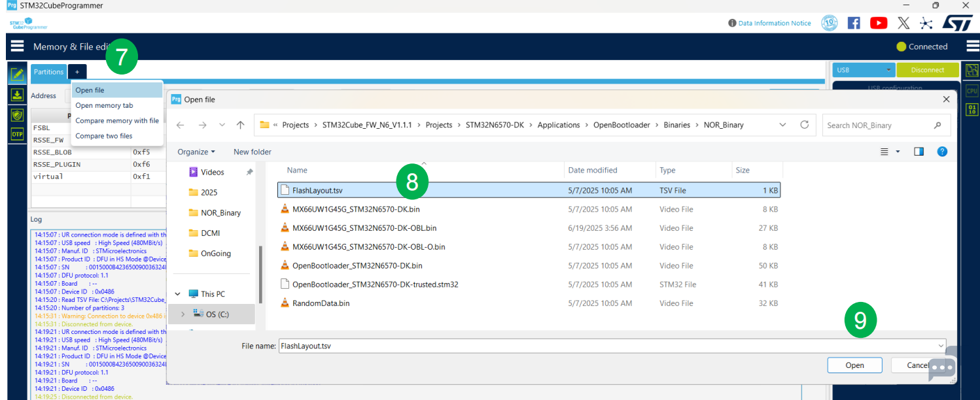Open the File name history dropdown
Viewport: 980px width, 400px height.
(x=941, y=345)
